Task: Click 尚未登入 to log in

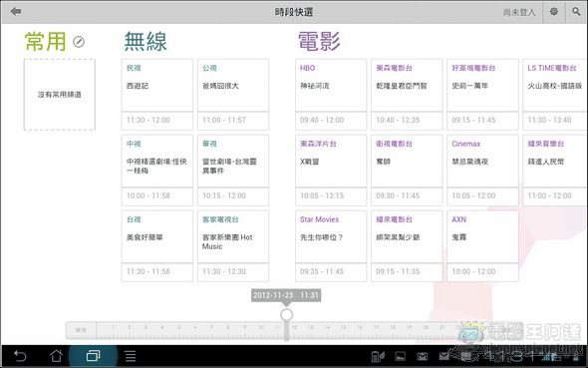Action: click(519, 12)
